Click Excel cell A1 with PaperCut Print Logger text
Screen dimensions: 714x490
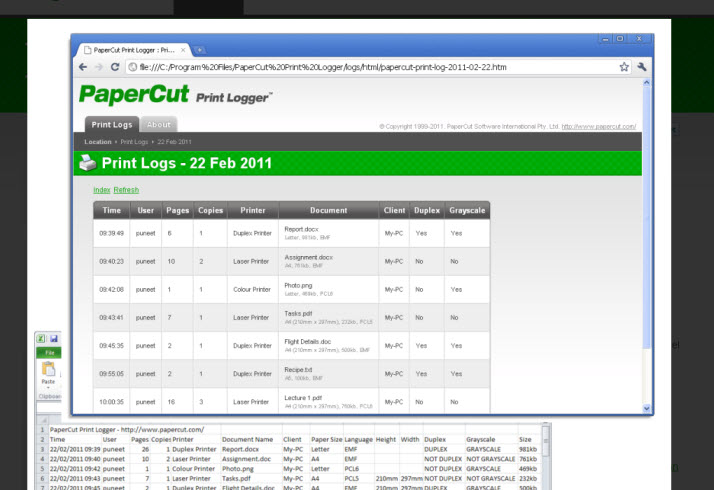(x=127, y=429)
